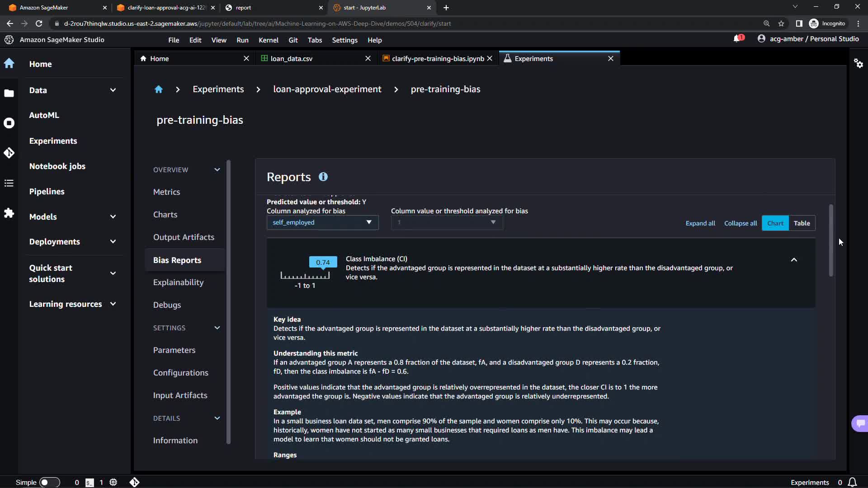Open the self_employed column dropdown
The width and height of the screenshot is (868, 488).
pos(322,222)
